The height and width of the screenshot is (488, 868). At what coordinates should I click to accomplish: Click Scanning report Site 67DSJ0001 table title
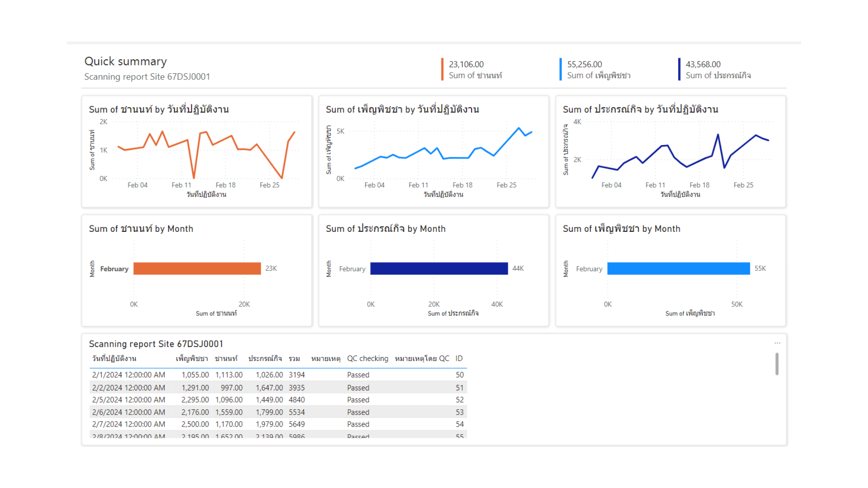[156, 344]
